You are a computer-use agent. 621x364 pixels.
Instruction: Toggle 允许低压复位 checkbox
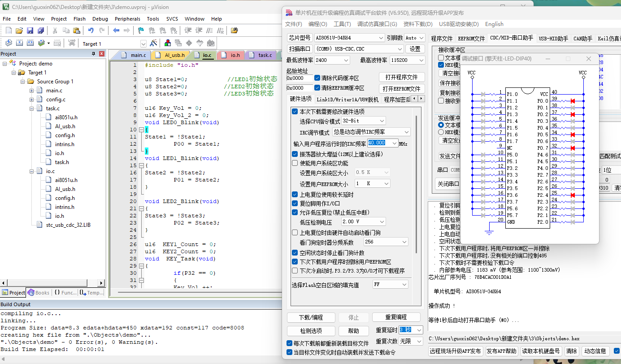pos(295,212)
